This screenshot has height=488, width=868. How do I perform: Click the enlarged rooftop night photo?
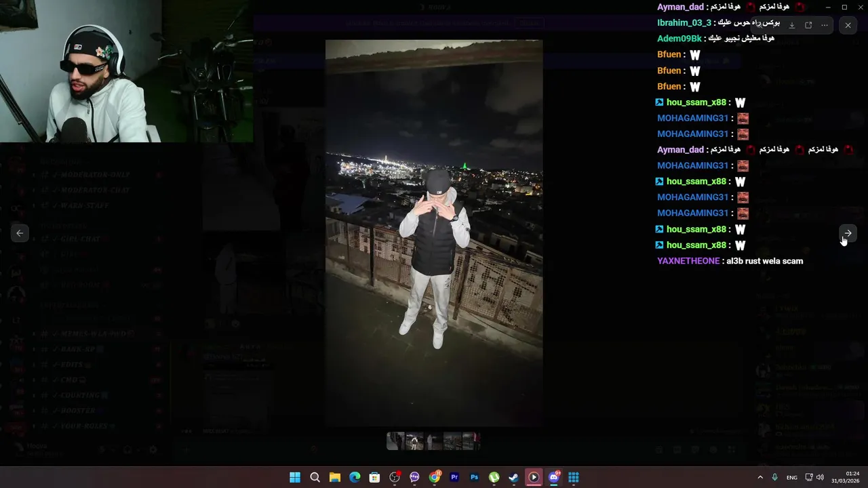[x=434, y=232]
